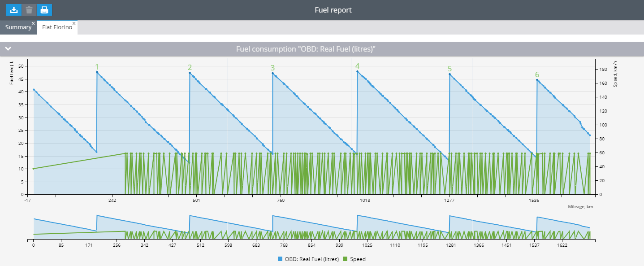Click the trash delete icon
The width and height of the screenshot is (644, 266).
(29, 10)
